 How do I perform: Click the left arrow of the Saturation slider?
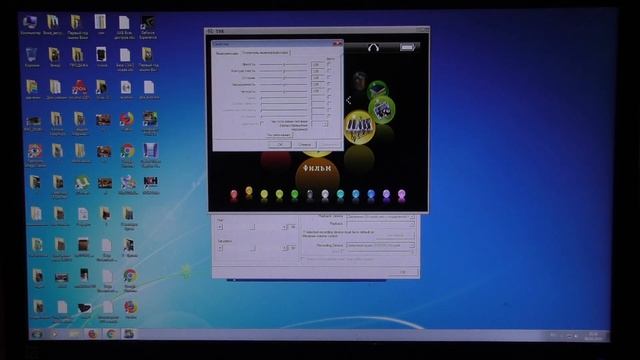(220, 248)
